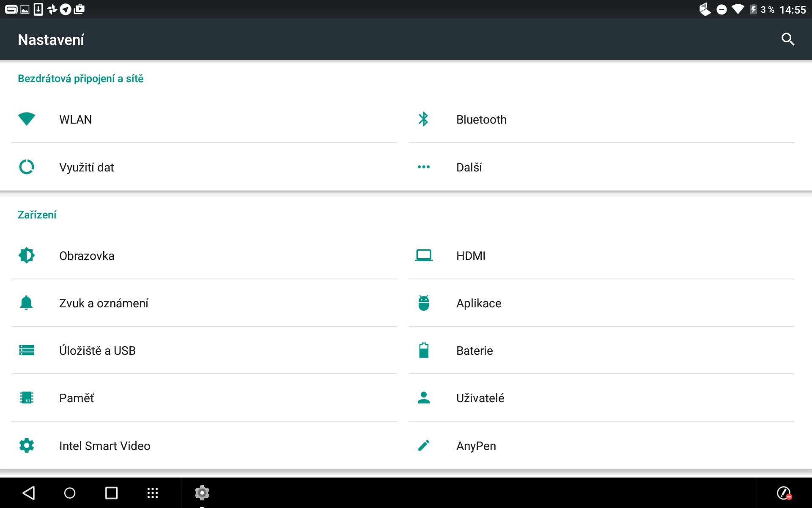Tap the Využití dat circle icon
The image size is (812, 508).
[27, 167]
